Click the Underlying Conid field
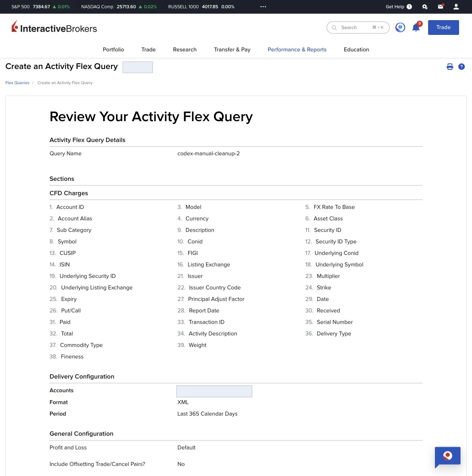This screenshot has height=476, width=472. click(336, 253)
